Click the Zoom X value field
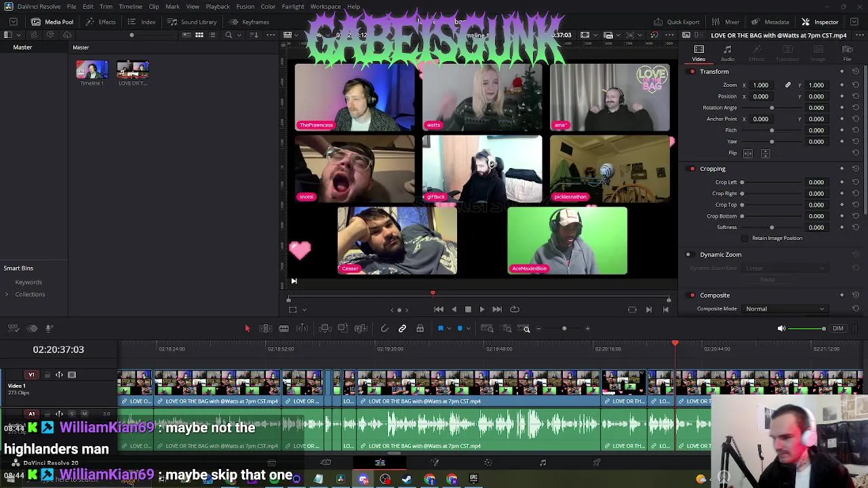Image resolution: width=868 pixels, height=488 pixels. tap(761, 85)
